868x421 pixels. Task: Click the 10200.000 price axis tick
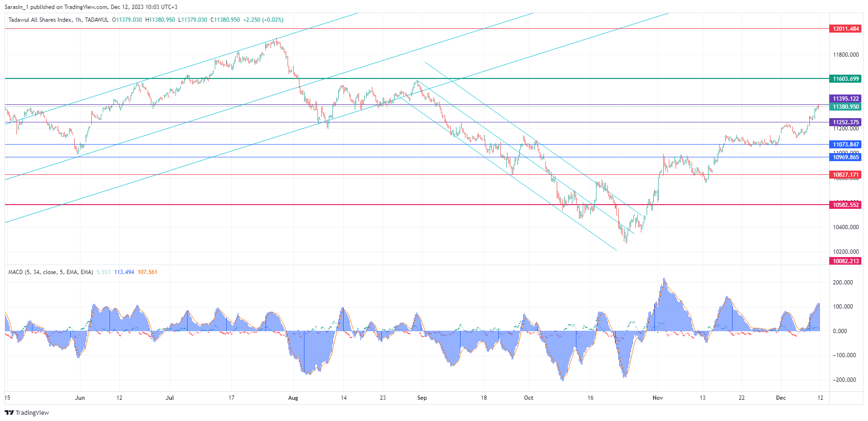846,252
